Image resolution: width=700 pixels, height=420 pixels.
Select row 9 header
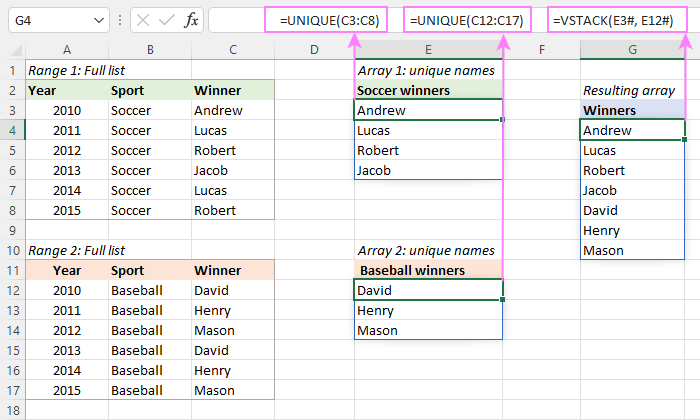(x=13, y=230)
